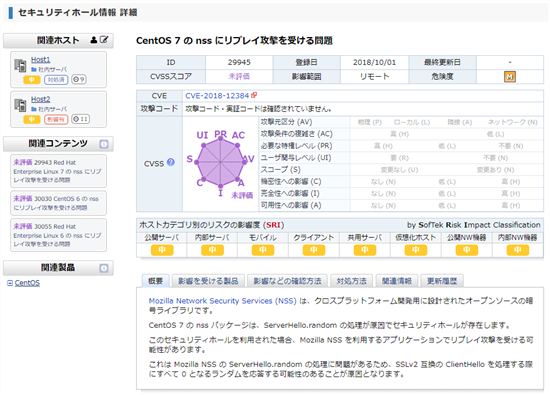Click the user icon in 関連ホスト header

click(94, 40)
